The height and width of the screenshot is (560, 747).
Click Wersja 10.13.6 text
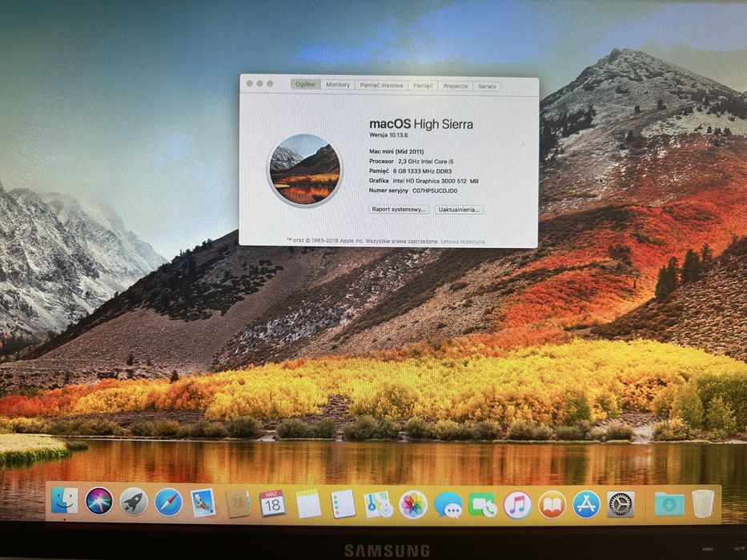coord(388,135)
